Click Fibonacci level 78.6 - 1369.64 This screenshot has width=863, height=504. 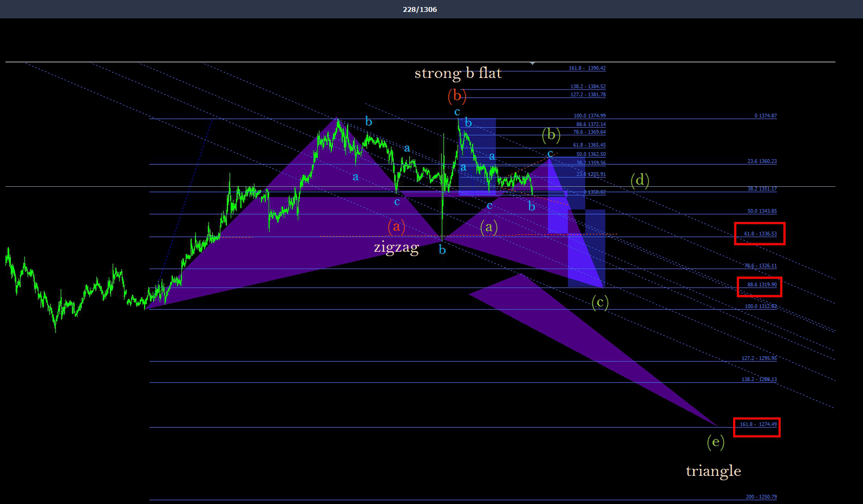(590, 132)
